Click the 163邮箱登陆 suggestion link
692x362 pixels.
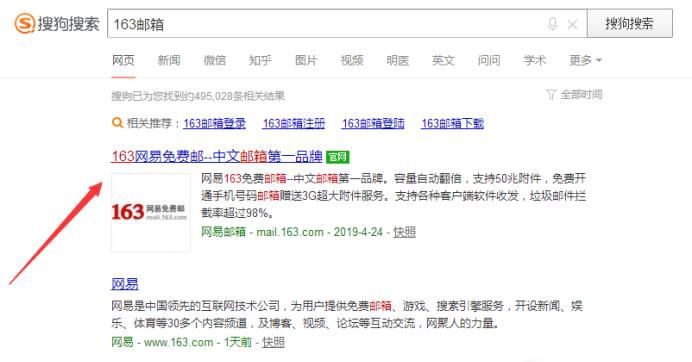(x=373, y=123)
